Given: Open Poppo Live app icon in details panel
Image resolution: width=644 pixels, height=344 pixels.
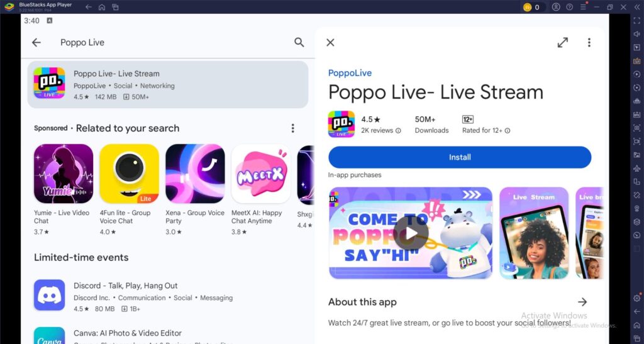Looking at the screenshot, I should (x=341, y=124).
